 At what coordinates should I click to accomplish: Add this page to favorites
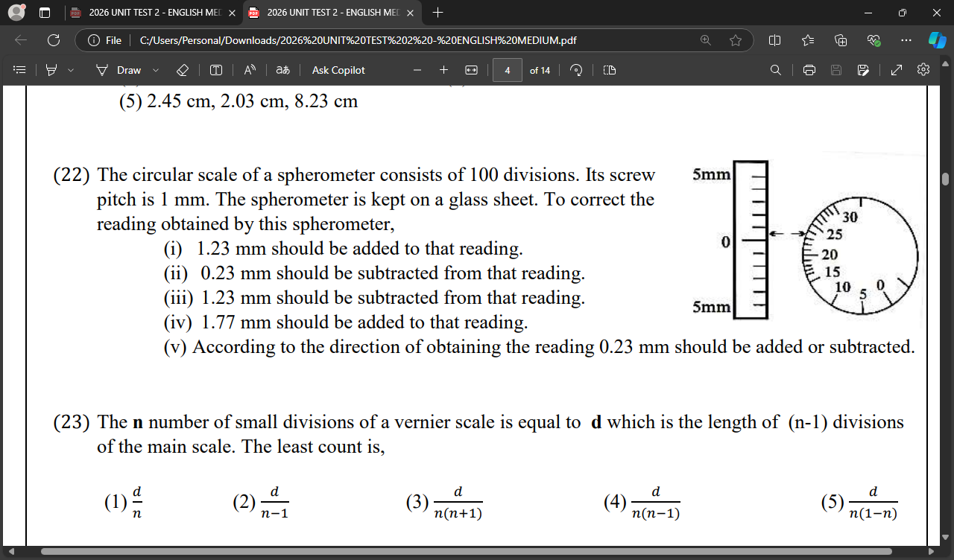coord(736,40)
